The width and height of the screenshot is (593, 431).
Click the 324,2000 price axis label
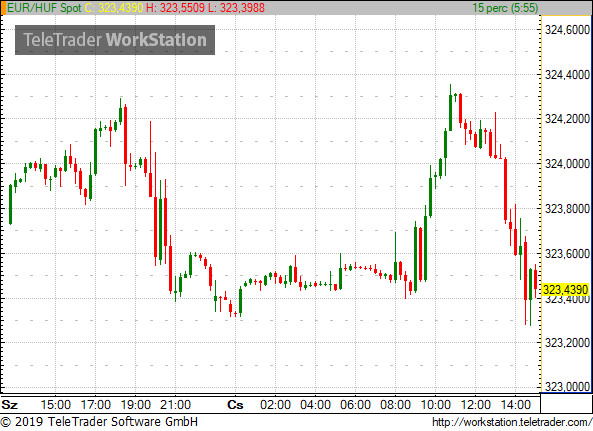567,119
